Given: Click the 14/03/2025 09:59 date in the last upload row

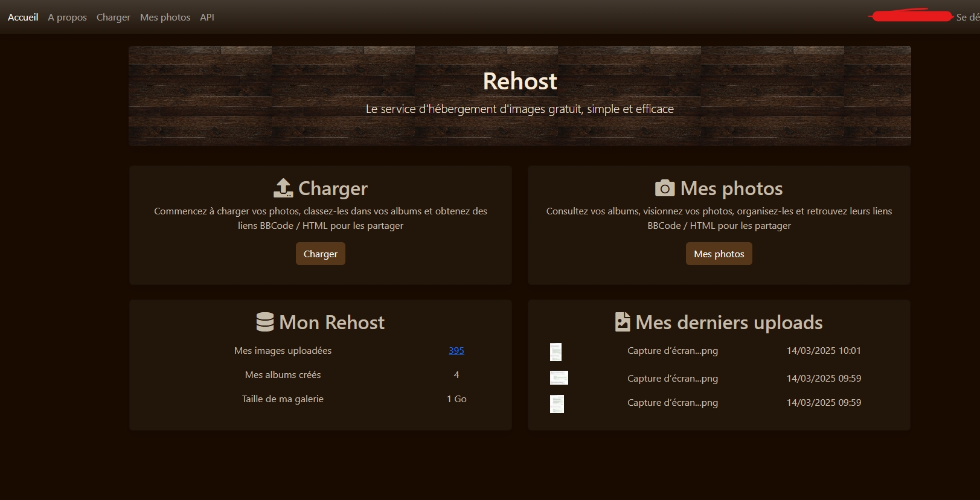Looking at the screenshot, I should (824, 402).
